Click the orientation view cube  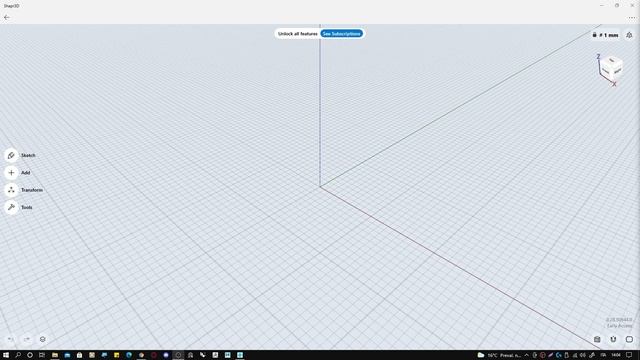click(x=611, y=68)
